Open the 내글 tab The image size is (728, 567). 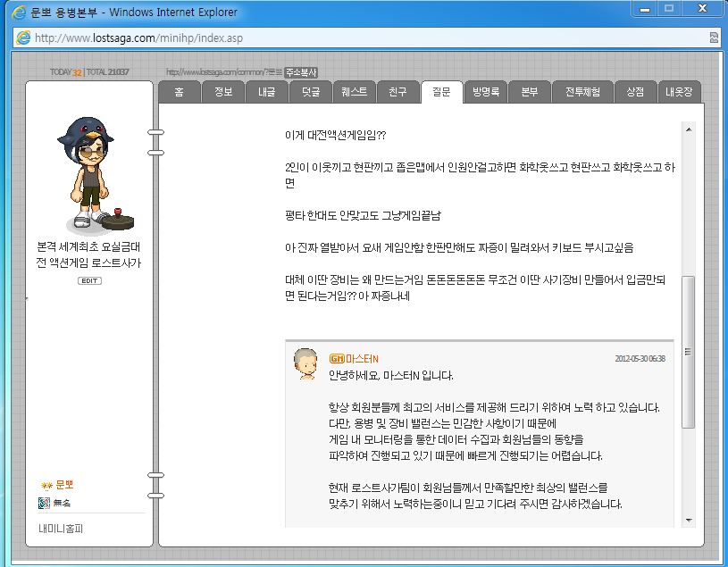coord(267,91)
